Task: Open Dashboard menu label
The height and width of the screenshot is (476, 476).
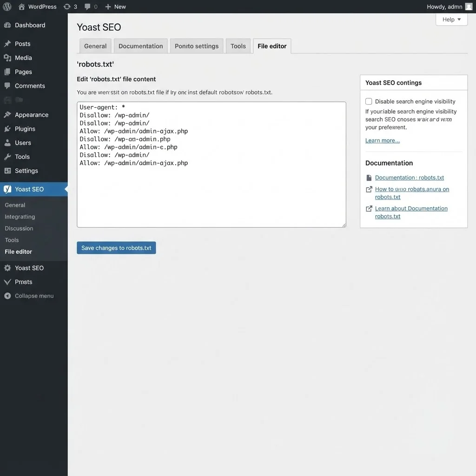Action: [x=30, y=25]
